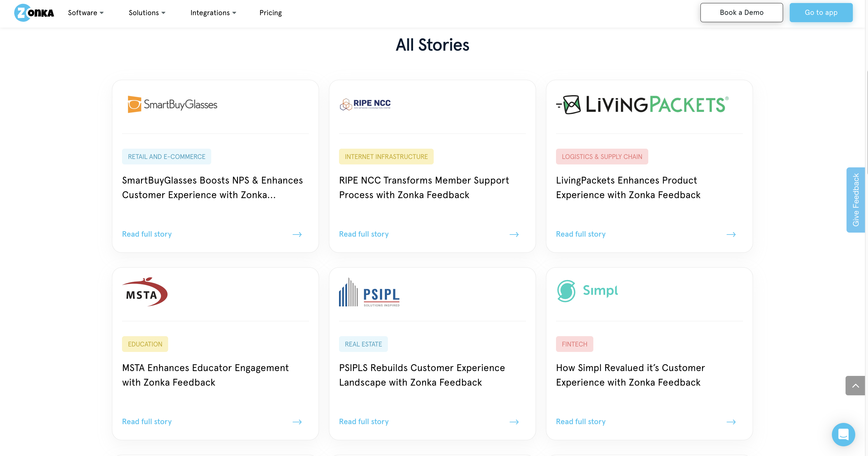The width and height of the screenshot is (868, 456).
Task: Read full story for RIPE NCC
Action: click(x=364, y=234)
